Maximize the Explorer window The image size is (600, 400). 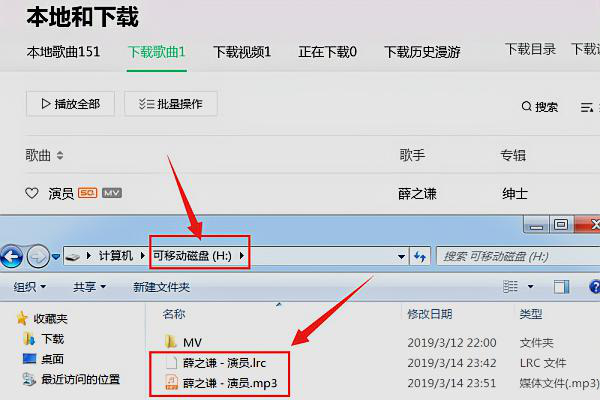pyautogui.click(x=561, y=225)
